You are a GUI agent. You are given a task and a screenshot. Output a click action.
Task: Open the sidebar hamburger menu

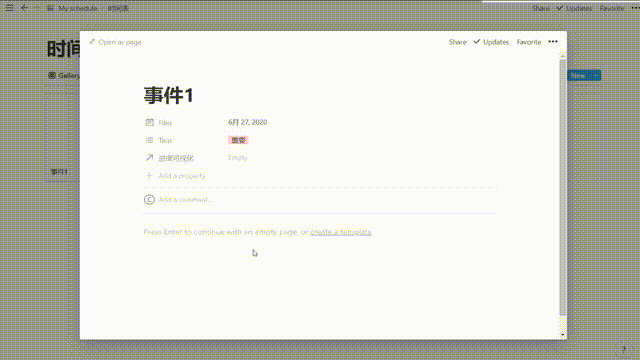[9, 8]
